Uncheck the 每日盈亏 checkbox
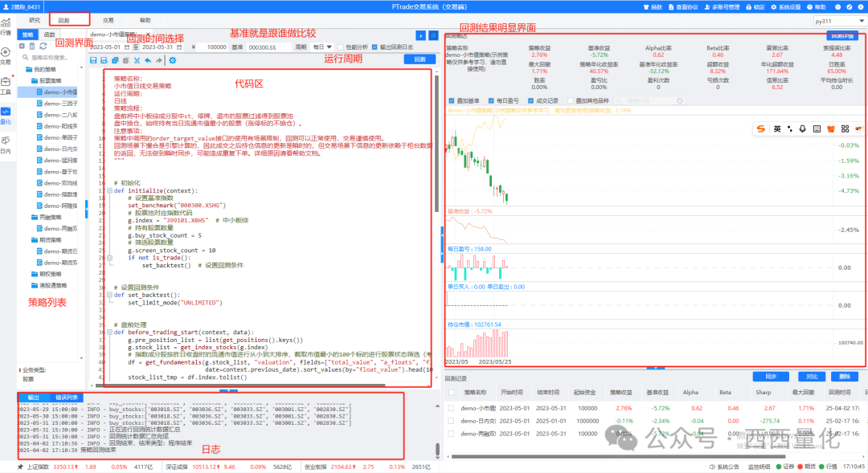Screen dimensions: 868x473 [x=491, y=100]
